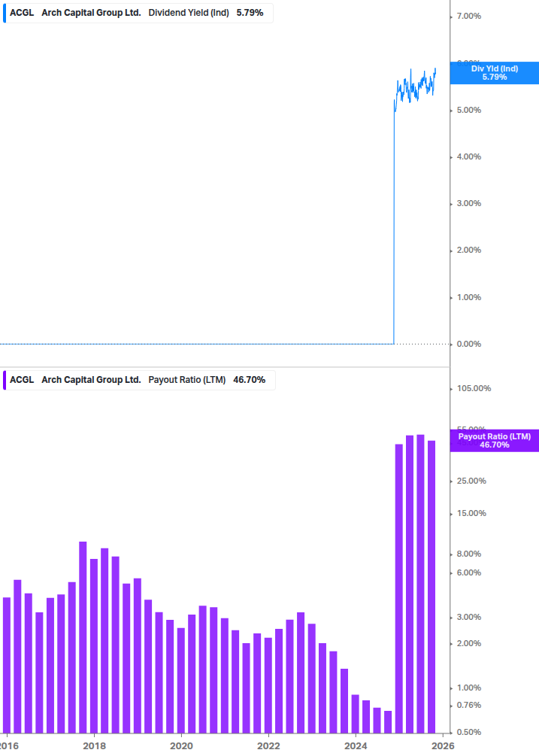Click the blue color swatch in Dividend Yield legend

5,13
